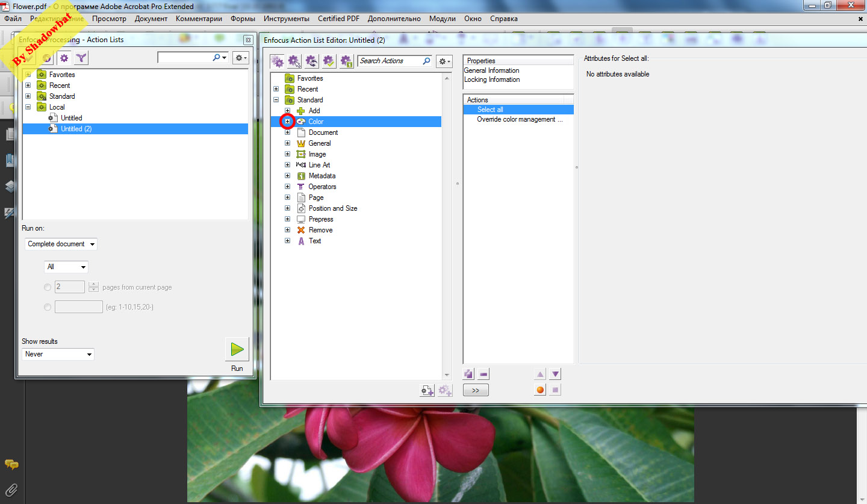Click the page range input field

[79, 307]
